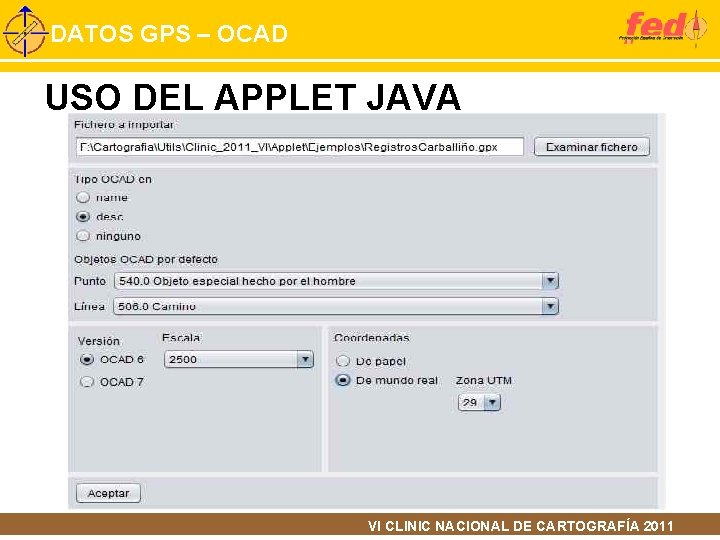The width and height of the screenshot is (720, 540).
Task: Click the Examinar fichero button
Action: tap(592, 147)
